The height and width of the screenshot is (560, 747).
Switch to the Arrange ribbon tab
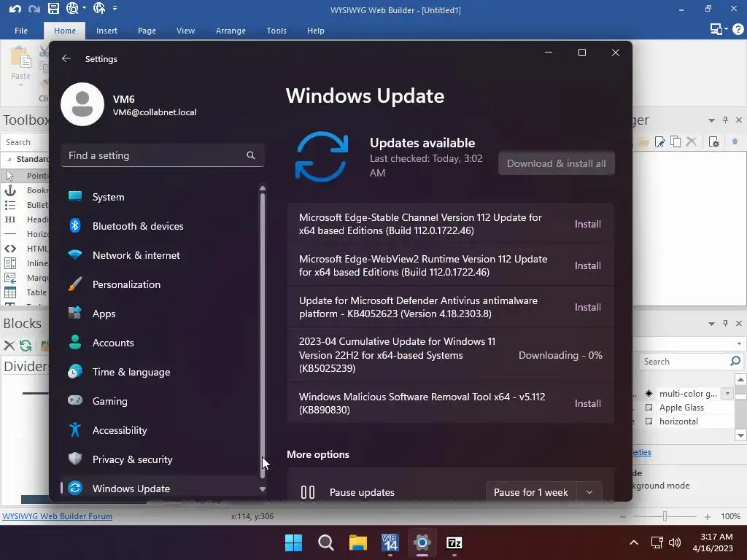click(x=231, y=31)
